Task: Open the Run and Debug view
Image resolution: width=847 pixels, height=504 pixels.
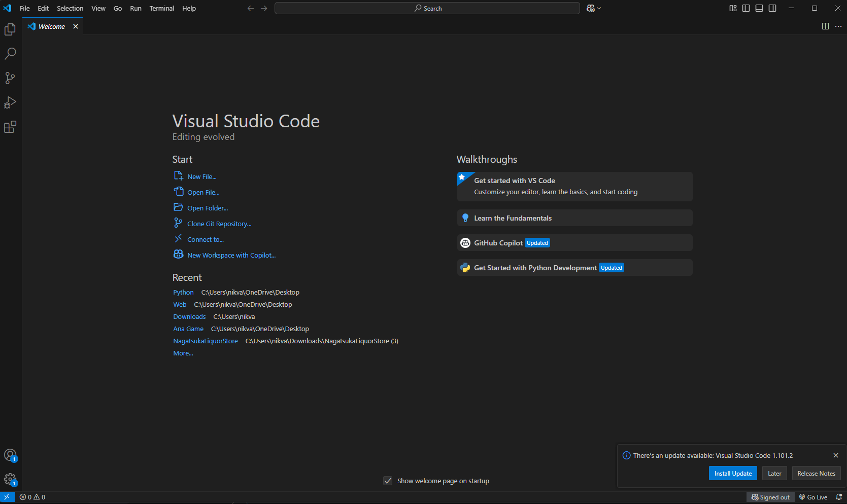Action: [x=10, y=102]
